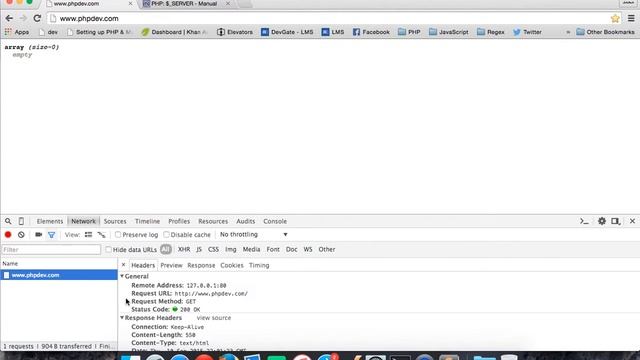Filter requests by XHR

pos(184,249)
